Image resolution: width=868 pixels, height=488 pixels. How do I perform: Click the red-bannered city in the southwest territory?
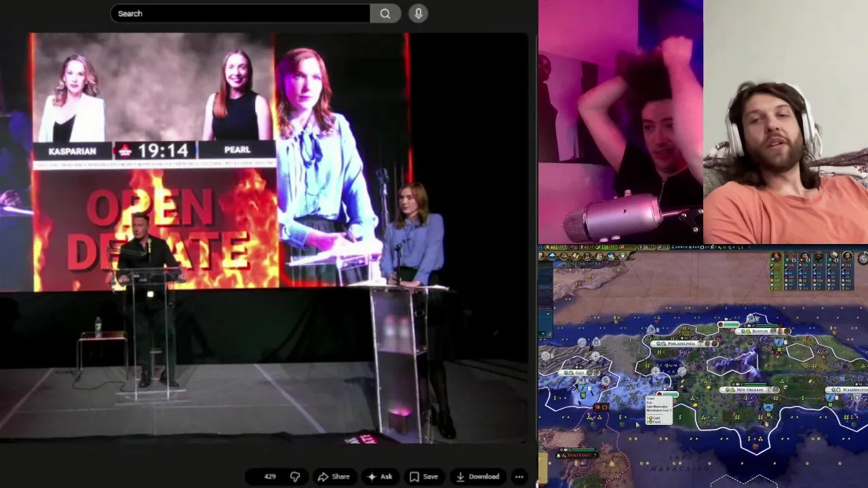point(578,455)
